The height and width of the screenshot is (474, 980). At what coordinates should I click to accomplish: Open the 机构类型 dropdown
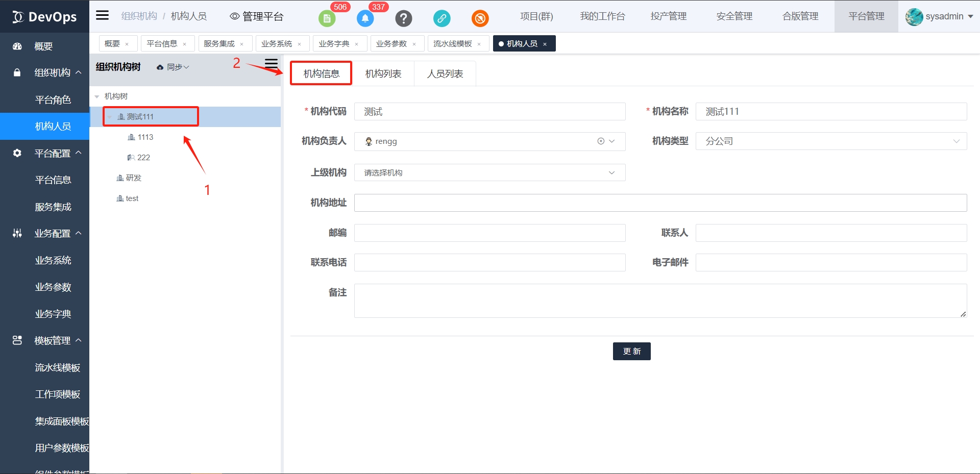[x=830, y=141]
